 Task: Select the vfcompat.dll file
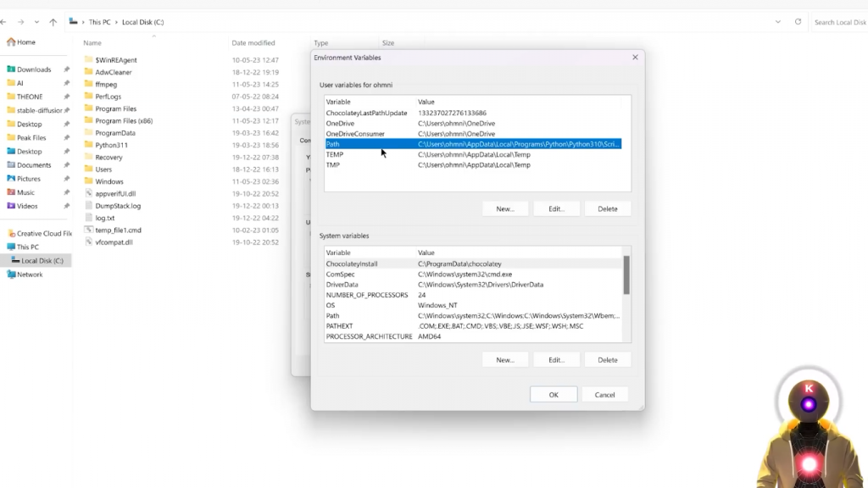[x=108, y=242]
